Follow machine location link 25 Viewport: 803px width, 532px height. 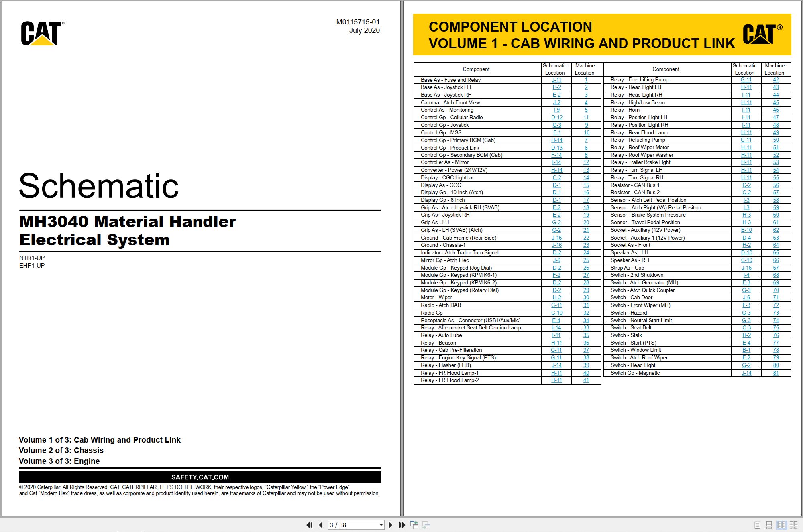click(x=586, y=260)
